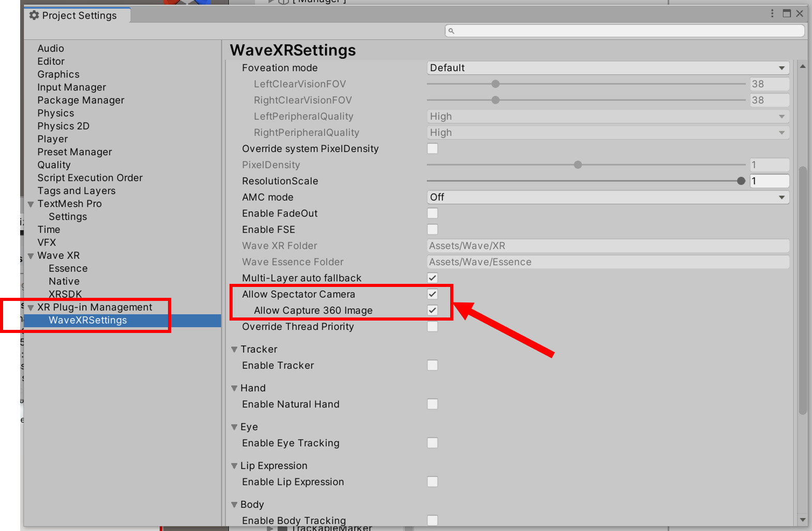Open the AMC mode dropdown
Image resolution: width=812 pixels, height=531 pixels.
click(x=608, y=197)
